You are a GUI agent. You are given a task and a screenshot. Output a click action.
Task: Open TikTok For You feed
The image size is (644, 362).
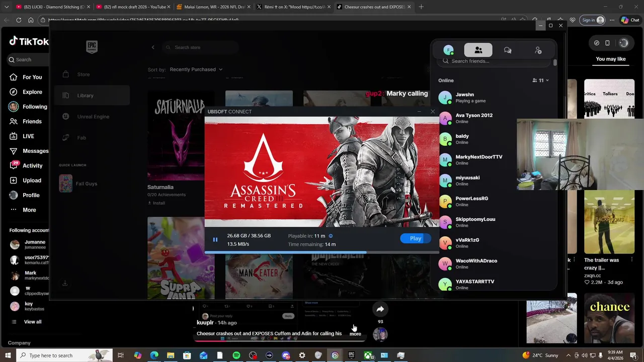pos(25,77)
